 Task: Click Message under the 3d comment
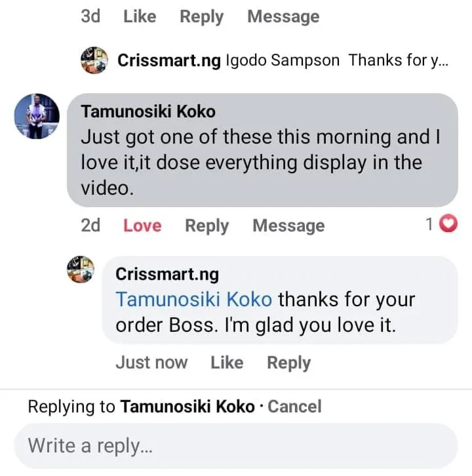coord(283,16)
